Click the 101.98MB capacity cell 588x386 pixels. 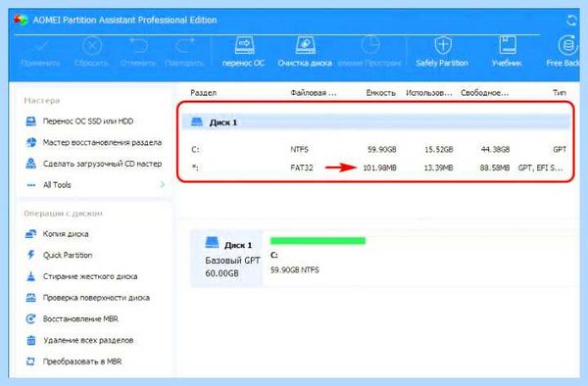pyautogui.click(x=379, y=168)
